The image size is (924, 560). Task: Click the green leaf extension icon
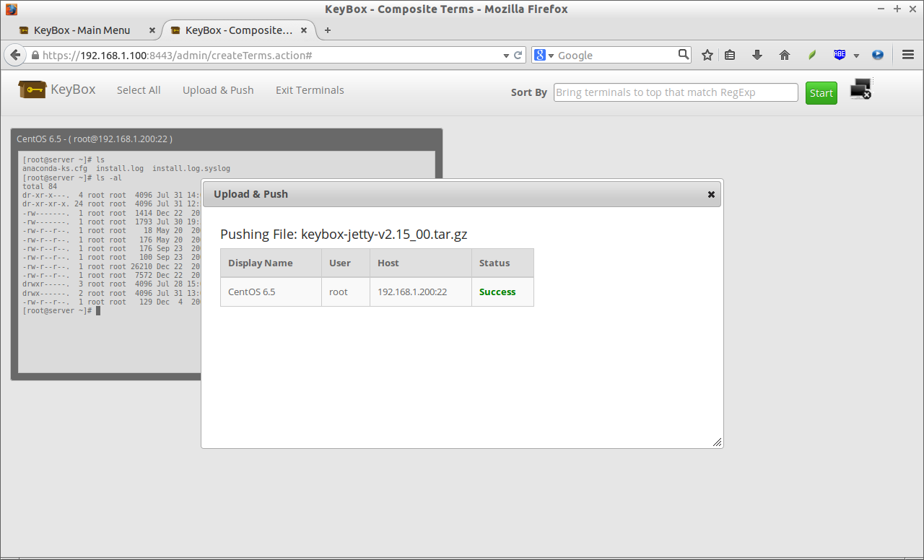coord(812,55)
